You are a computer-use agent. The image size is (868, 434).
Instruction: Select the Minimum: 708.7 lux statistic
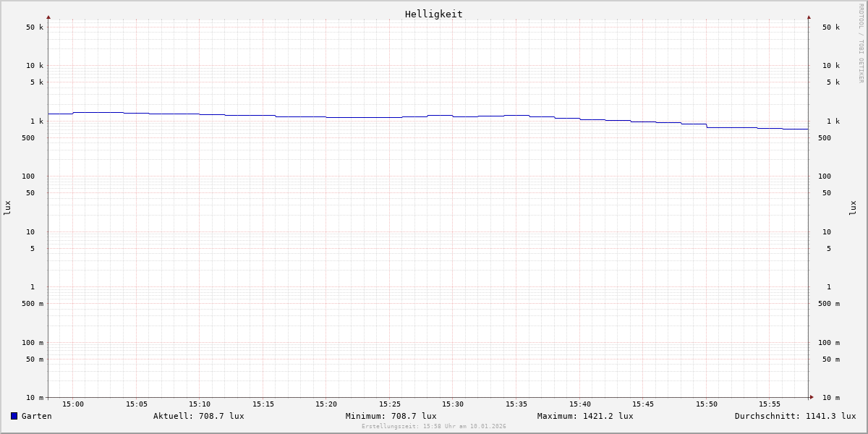[x=391, y=416]
